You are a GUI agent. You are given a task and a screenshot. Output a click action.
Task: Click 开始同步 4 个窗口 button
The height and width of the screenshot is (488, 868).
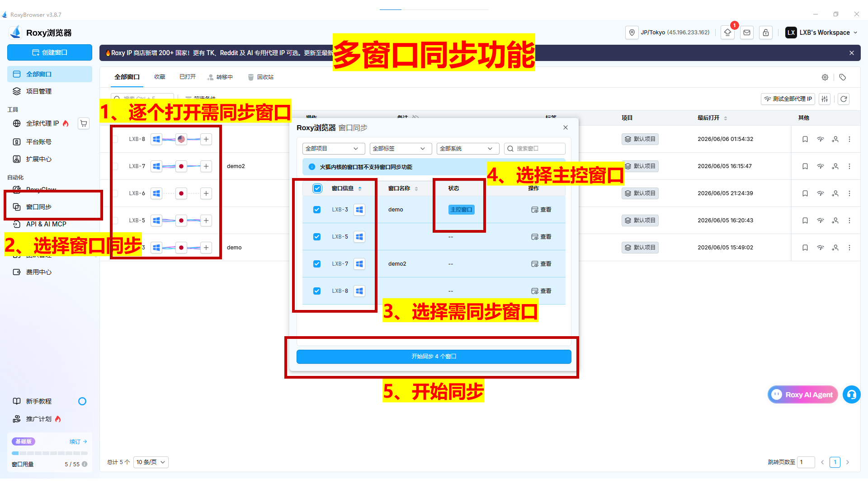[x=434, y=357]
